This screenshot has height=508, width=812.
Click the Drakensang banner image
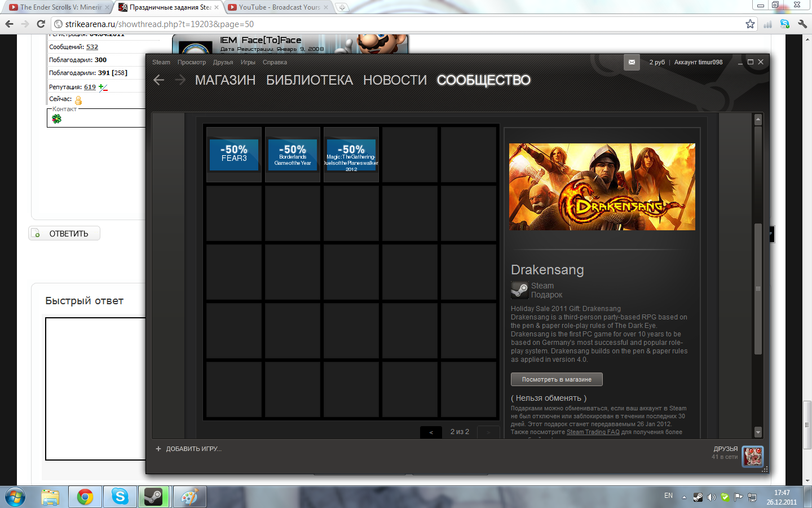pos(602,187)
